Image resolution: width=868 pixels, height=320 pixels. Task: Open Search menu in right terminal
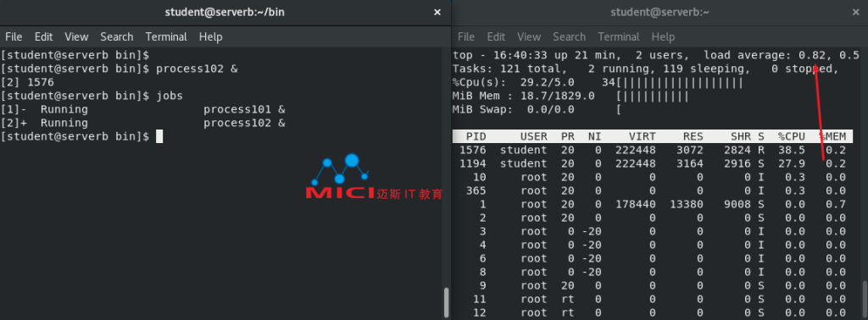click(569, 37)
